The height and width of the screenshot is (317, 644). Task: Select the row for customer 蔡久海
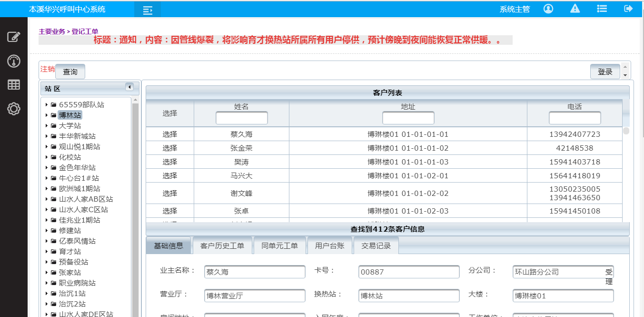point(169,134)
